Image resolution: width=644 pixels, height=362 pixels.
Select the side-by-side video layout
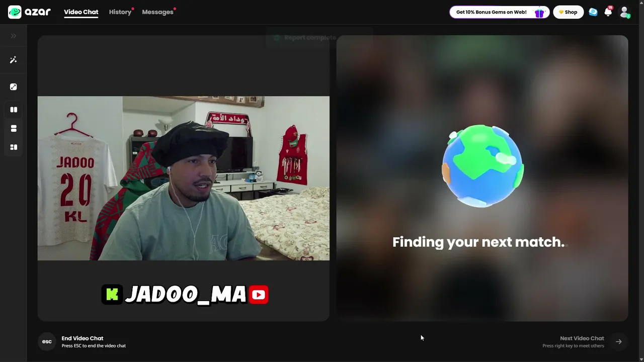[14, 110]
